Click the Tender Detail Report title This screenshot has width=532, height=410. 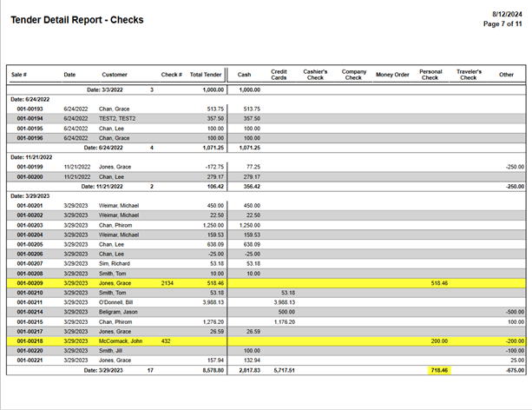click(x=77, y=19)
